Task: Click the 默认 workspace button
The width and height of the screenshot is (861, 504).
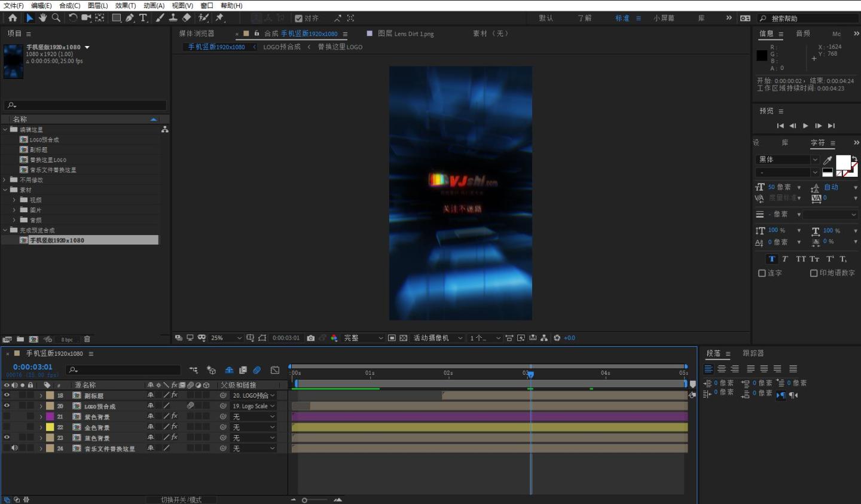Action: (x=546, y=18)
